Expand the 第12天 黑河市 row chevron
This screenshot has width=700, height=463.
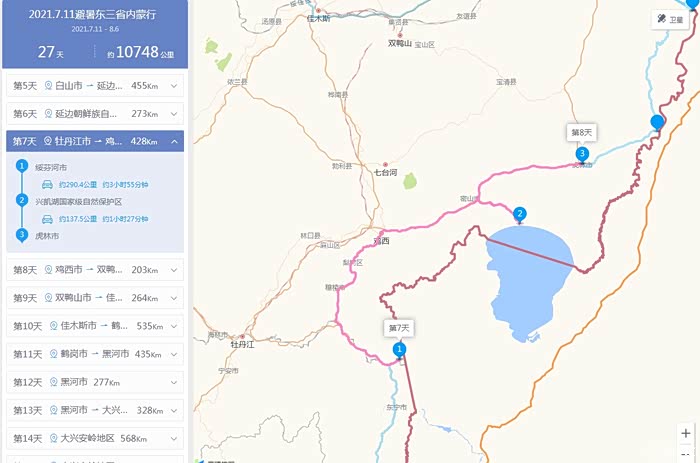174,382
